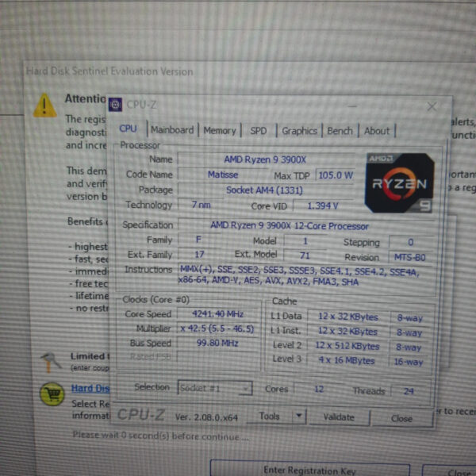Click the Core Speed value 4241.40 MHz
476x476 pixels.
[x=217, y=314]
